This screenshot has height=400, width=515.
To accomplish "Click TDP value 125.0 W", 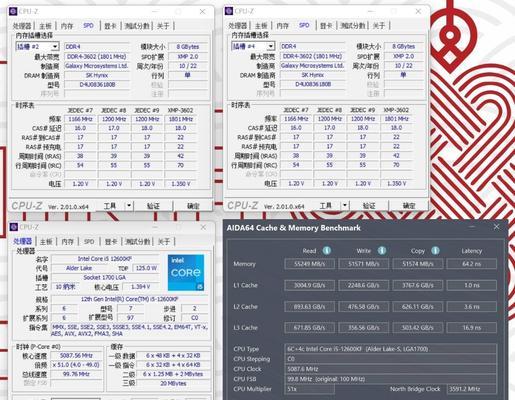I will click(146, 268).
